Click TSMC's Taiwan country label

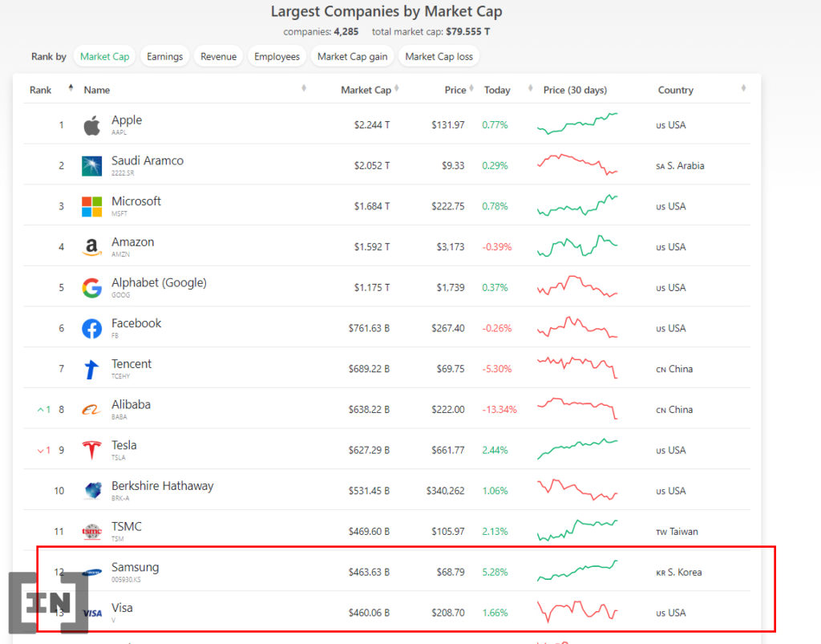coord(677,532)
